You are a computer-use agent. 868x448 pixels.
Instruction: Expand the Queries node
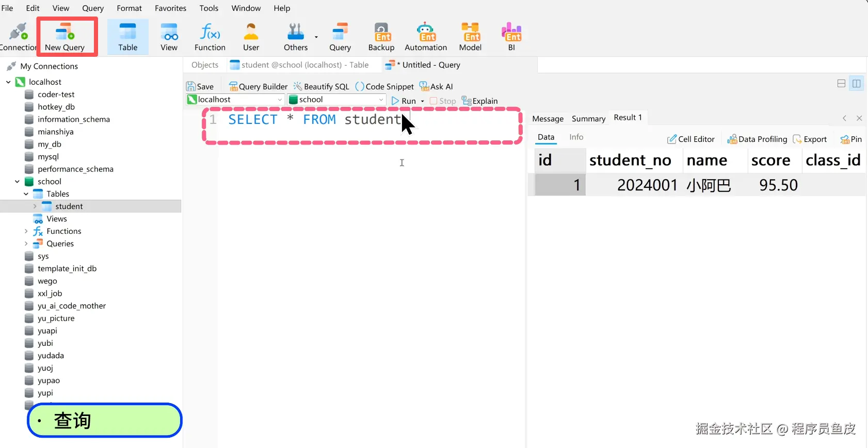pyautogui.click(x=26, y=244)
